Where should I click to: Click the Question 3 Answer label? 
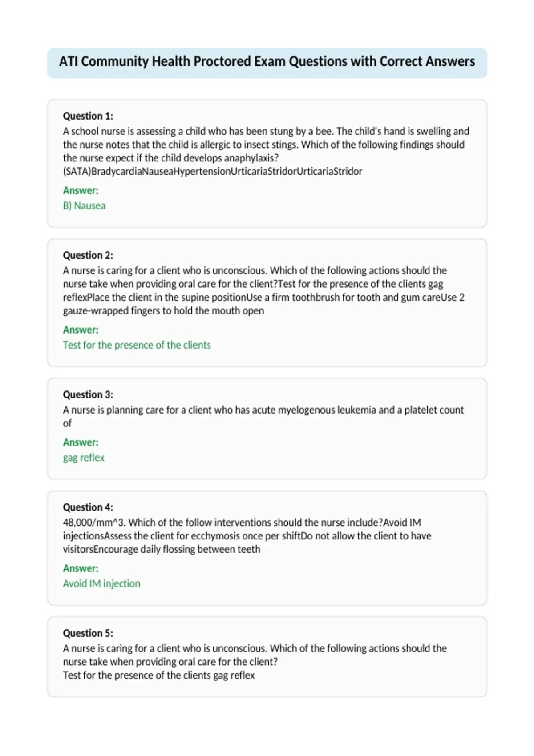pos(81,442)
